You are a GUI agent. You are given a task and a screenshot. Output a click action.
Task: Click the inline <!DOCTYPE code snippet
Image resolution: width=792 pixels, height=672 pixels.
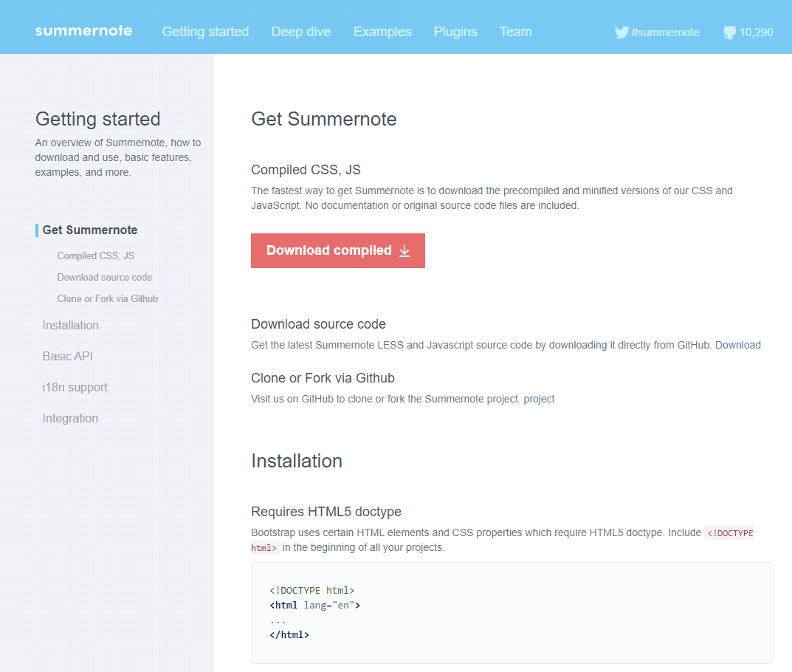[729, 533]
